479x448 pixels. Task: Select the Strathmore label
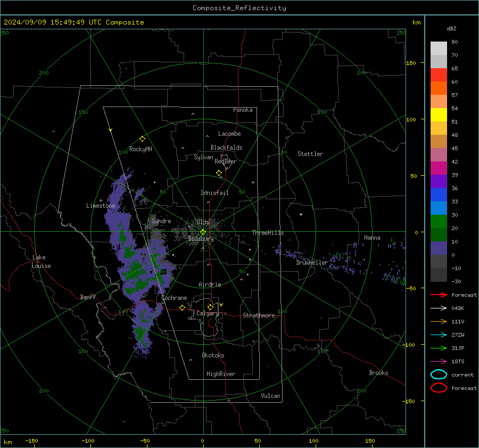click(259, 315)
